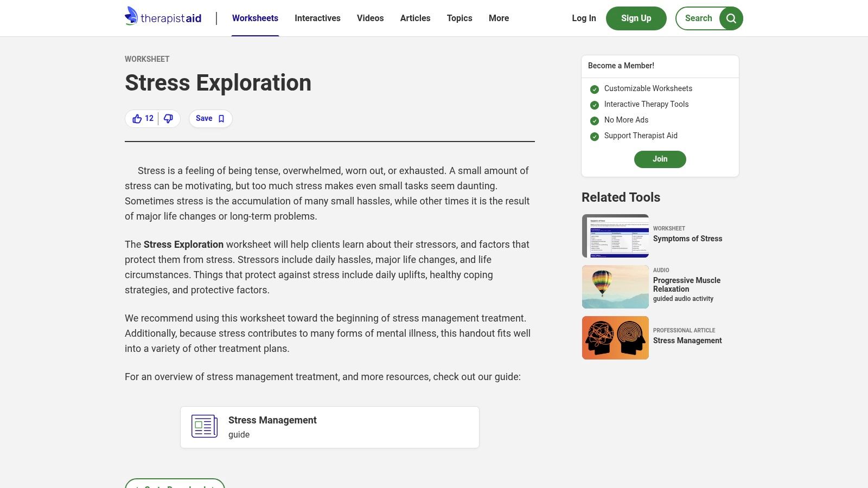Open Stress Management professional article link
868x488 pixels.
687,341
